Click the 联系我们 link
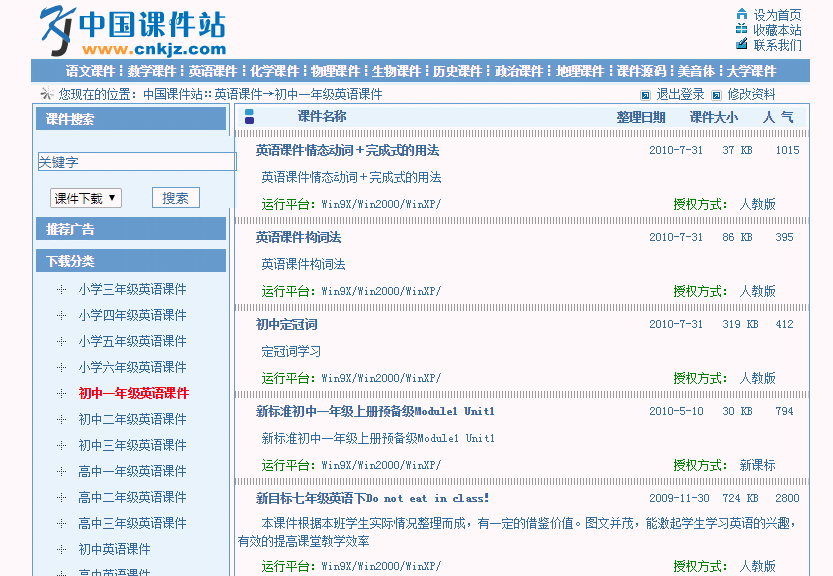Screen dimensions: 833x576 point(777,45)
